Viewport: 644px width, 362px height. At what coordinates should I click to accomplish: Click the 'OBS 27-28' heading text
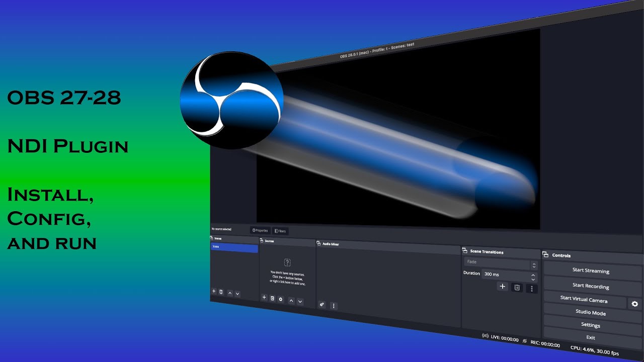pos(64,98)
